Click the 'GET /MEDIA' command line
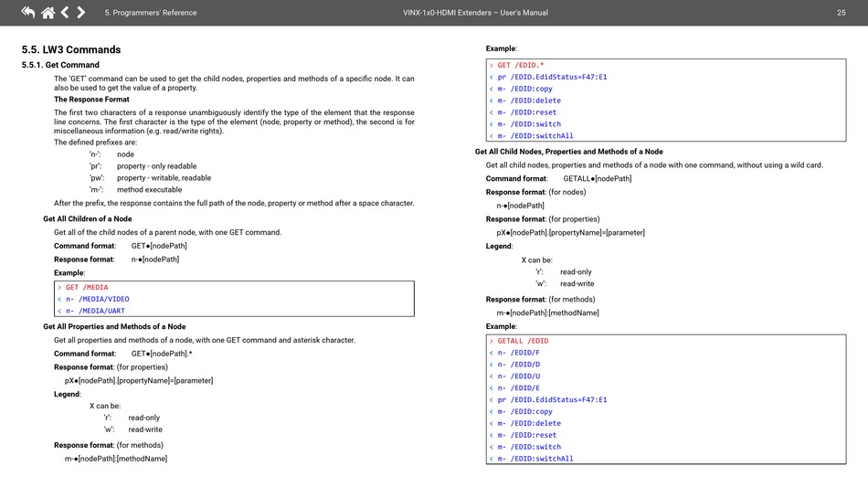This screenshot has height=487, width=868. coord(83,287)
